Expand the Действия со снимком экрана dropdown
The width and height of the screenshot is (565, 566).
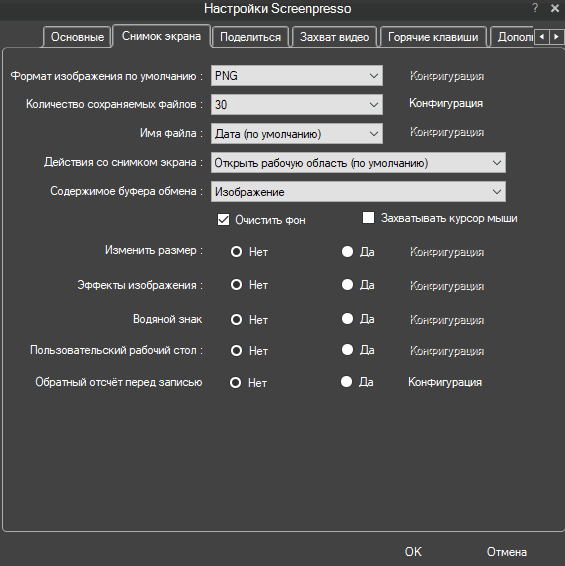tap(358, 163)
